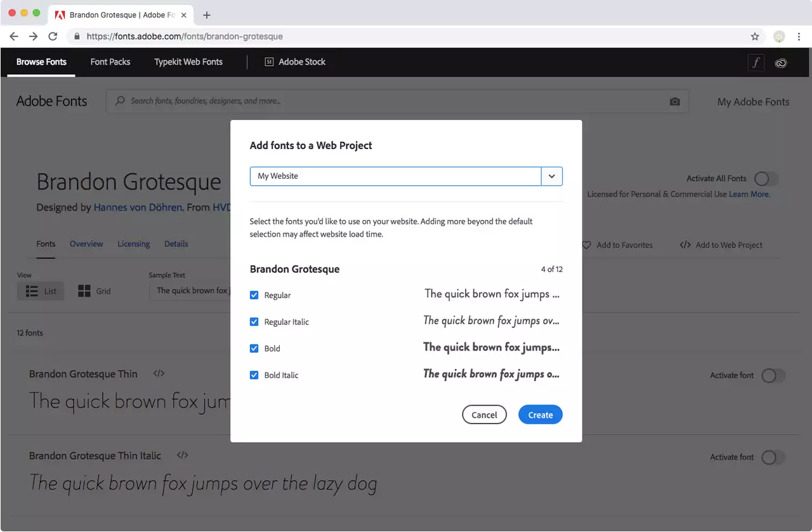
Task: Open the Font Packs tab
Action: (x=110, y=62)
